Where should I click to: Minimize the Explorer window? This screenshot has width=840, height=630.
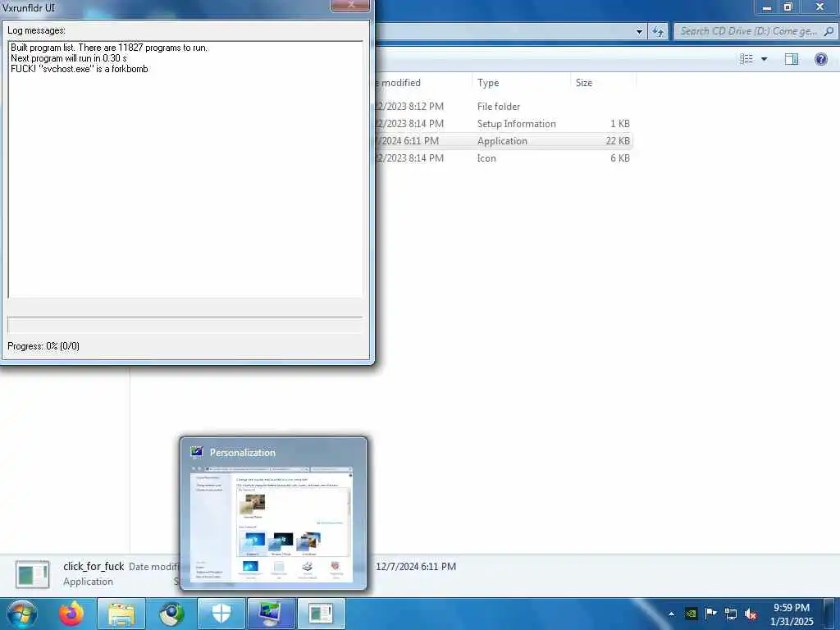pos(767,7)
